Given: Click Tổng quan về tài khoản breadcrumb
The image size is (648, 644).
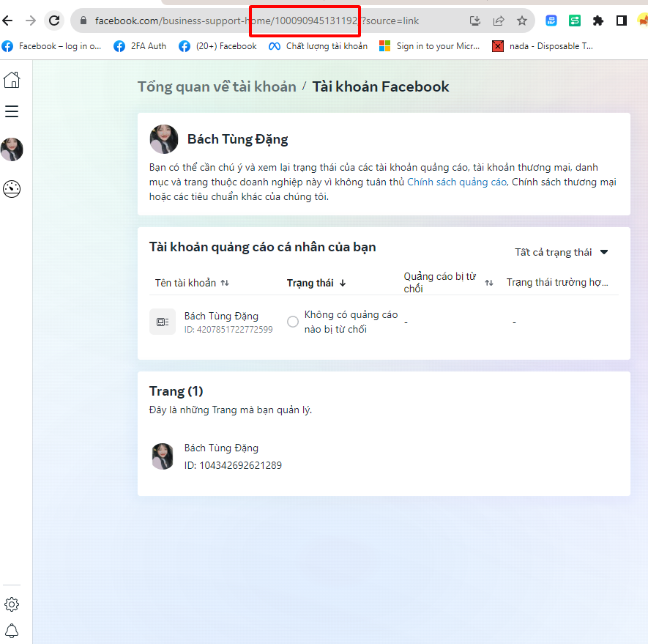Looking at the screenshot, I should (x=217, y=87).
